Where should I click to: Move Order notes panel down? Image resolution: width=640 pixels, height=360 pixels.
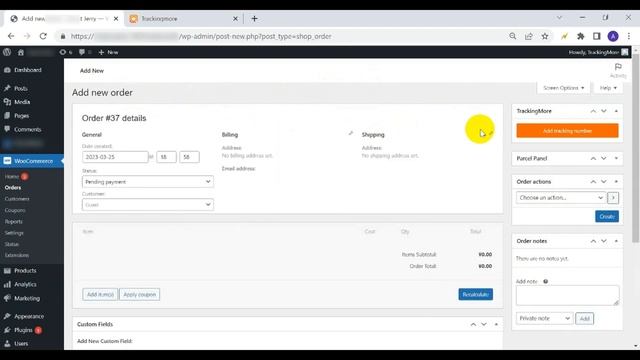pos(604,241)
